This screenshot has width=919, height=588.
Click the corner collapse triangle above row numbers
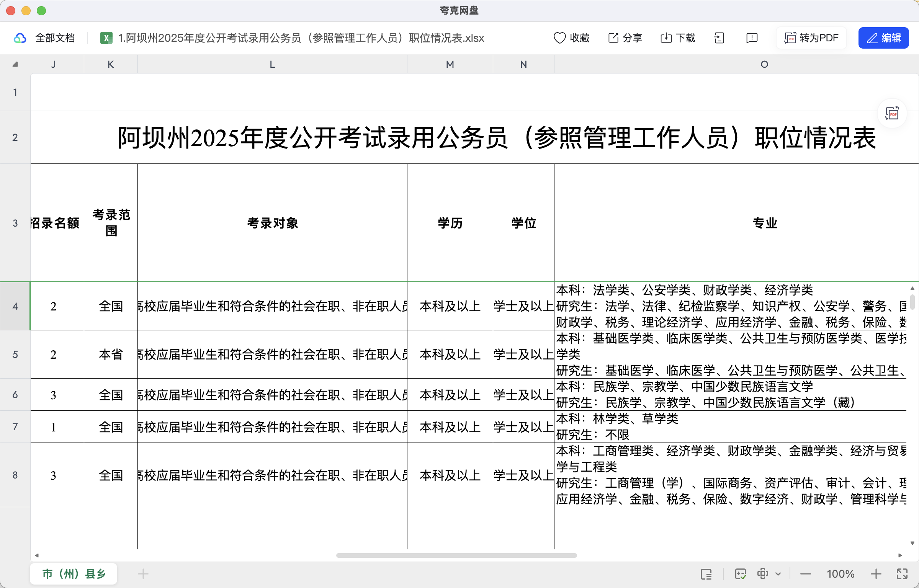[15, 64]
